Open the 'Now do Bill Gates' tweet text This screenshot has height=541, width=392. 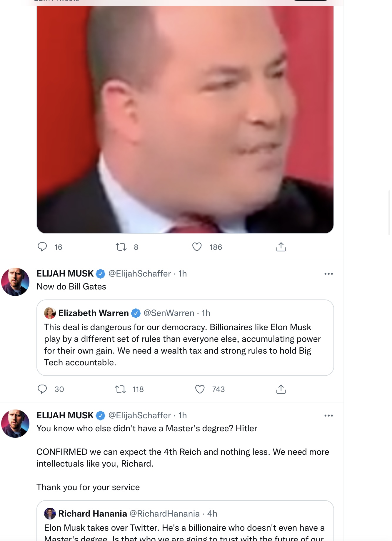pyautogui.click(x=71, y=287)
